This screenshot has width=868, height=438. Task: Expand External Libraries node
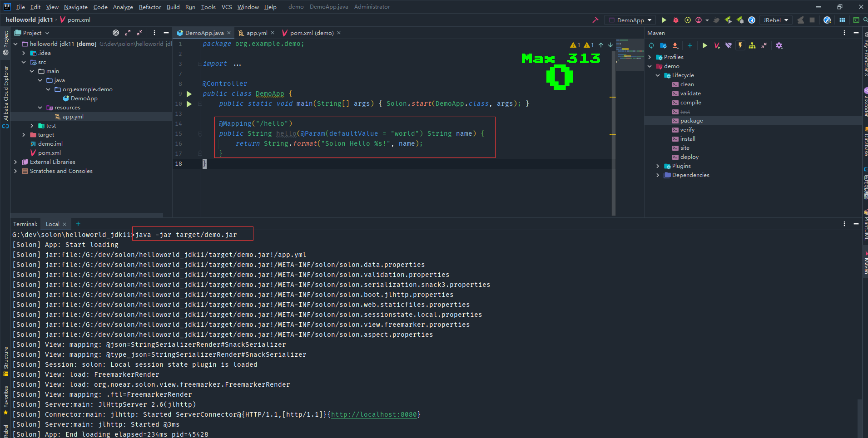[15, 162]
